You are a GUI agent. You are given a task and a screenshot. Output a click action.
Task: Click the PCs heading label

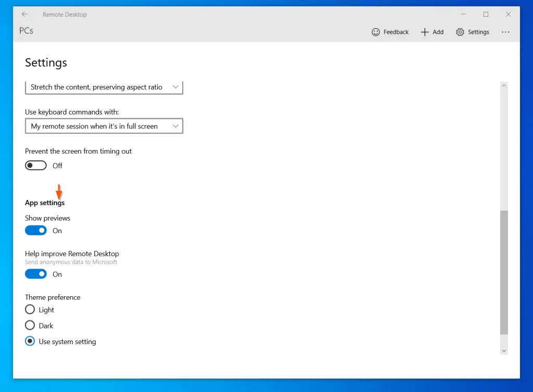(x=26, y=31)
